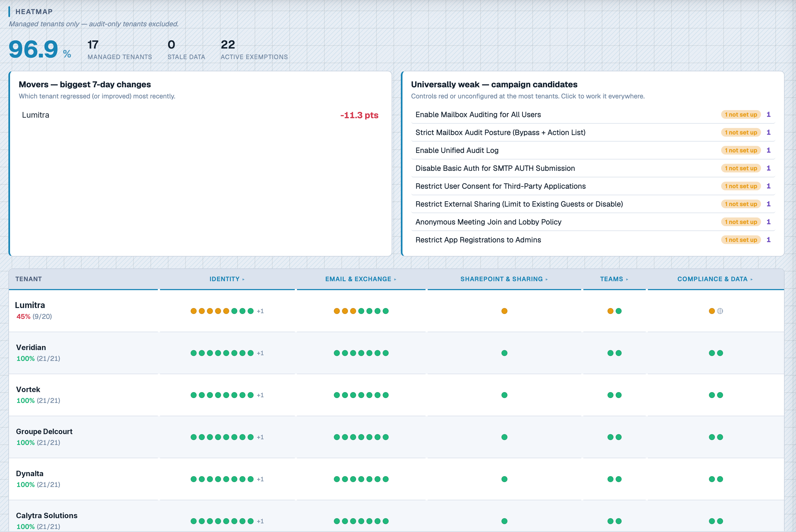Click second Teams dot for Dynalta
This screenshot has width=796, height=532.
[619, 479]
